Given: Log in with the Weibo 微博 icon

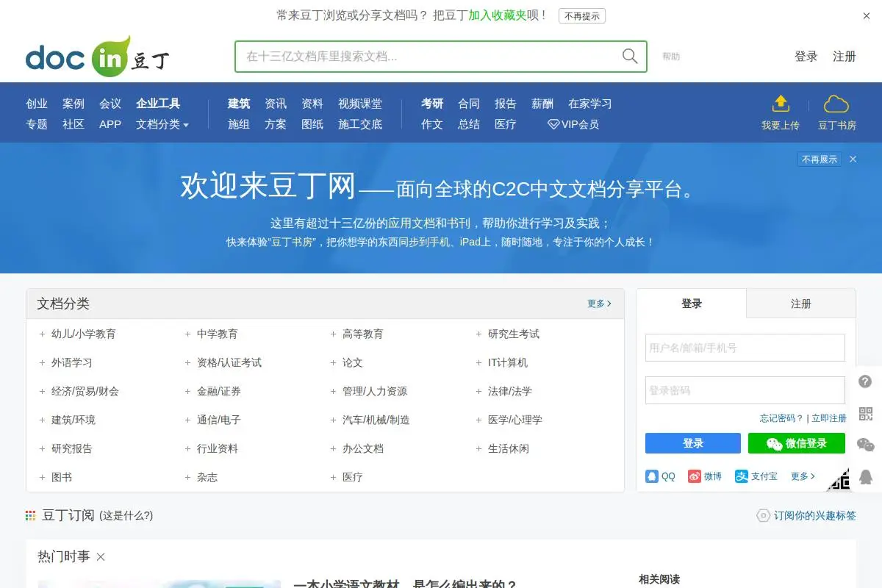Looking at the screenshot, I should pyautogui.click(x=695, y=476).
